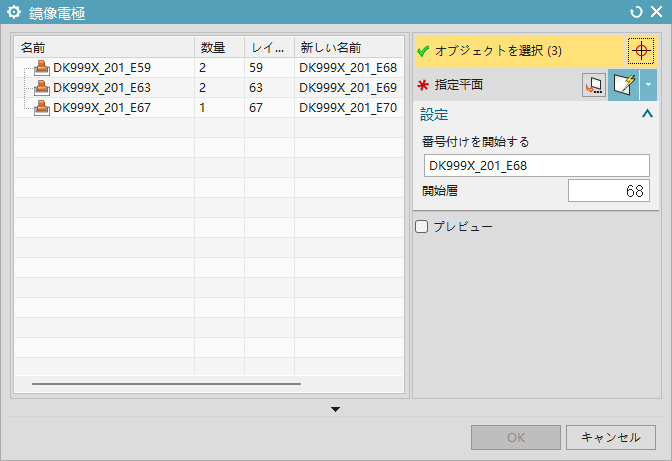Click electrode icon for DK999X_201_E63
The image size is (672, 461).
(42, 88)
